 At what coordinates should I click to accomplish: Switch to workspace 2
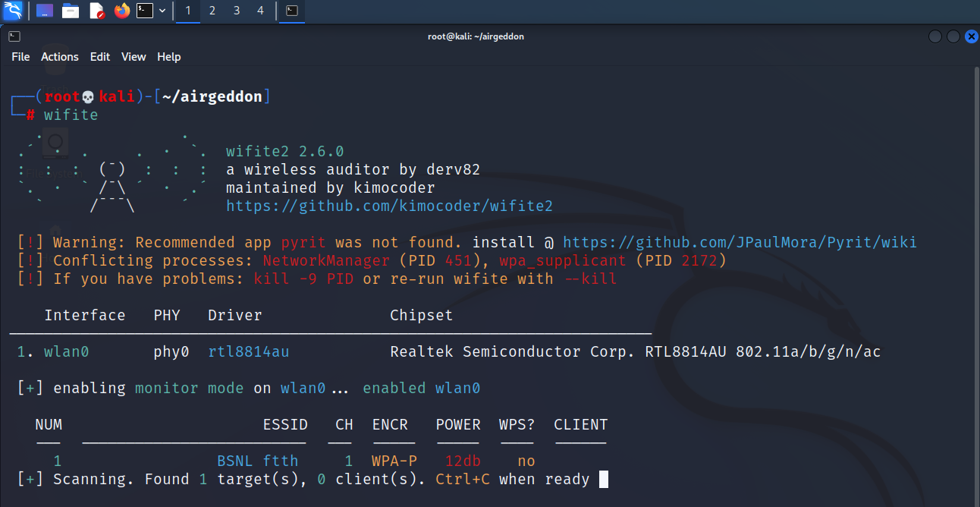tap(212, 11)
